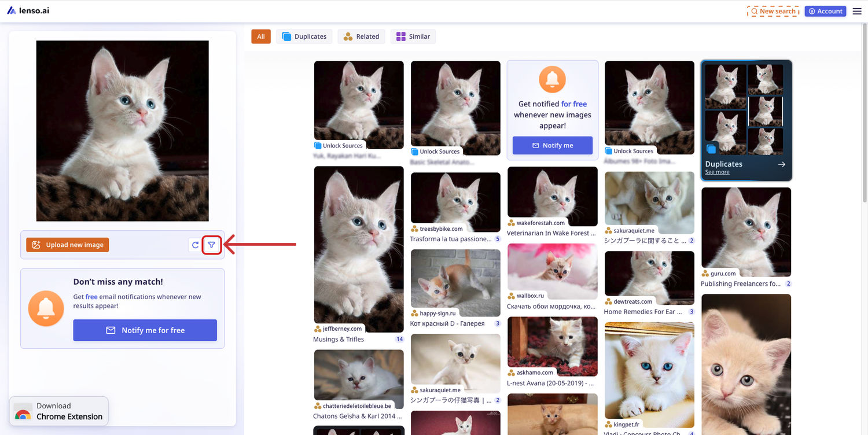The height and width of the screenshot is (435, 868).
Task: Click the Chrome Extension browser icon
Action: (21, 411)
